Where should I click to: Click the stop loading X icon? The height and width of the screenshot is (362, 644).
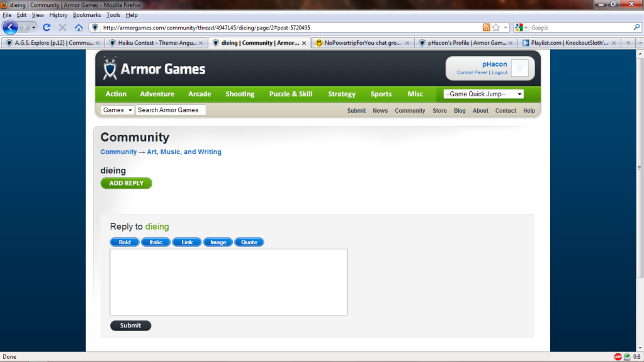[x=62, y=28]
